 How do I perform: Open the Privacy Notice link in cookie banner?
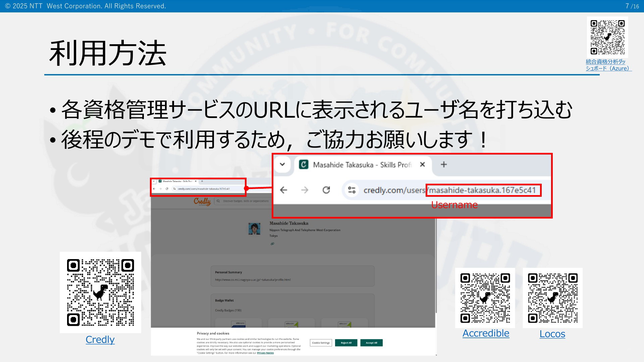(x=265, y=353)
